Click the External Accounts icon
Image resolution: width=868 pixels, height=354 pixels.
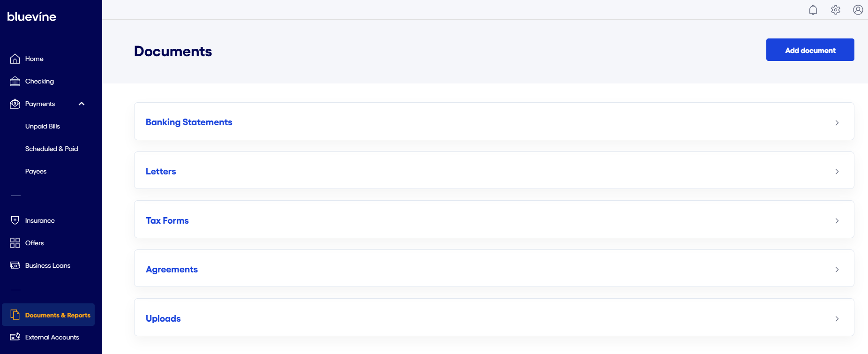tap(15, 337)
